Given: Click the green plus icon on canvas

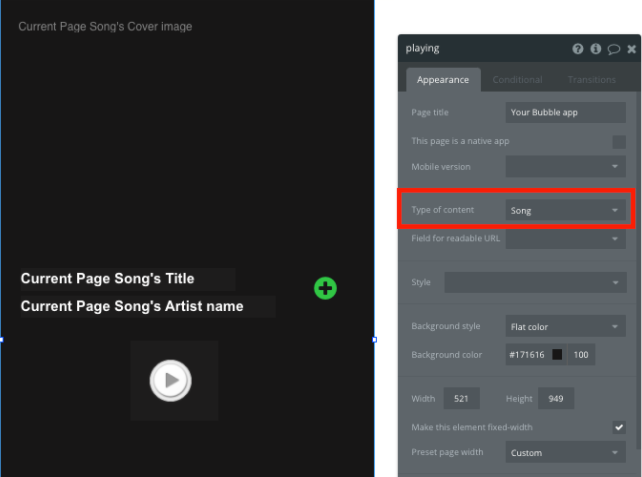Looking at the screenshot, I should tap(326, 289).
